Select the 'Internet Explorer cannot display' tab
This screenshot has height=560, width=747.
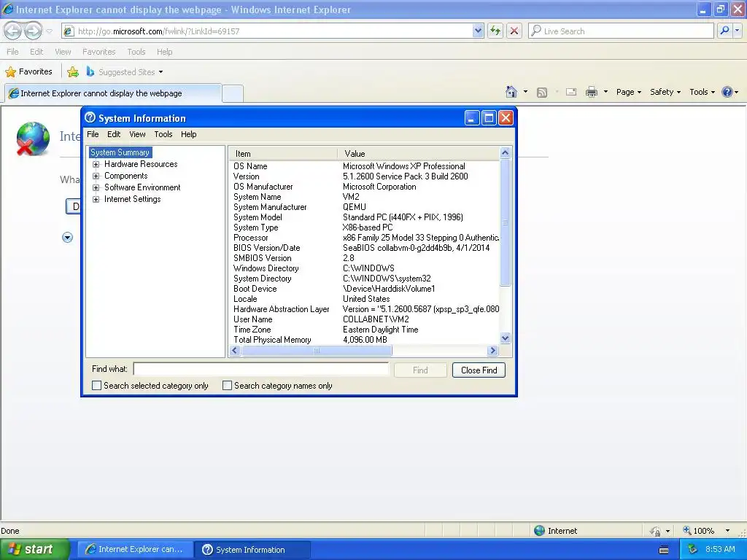[x=113, y=93]
